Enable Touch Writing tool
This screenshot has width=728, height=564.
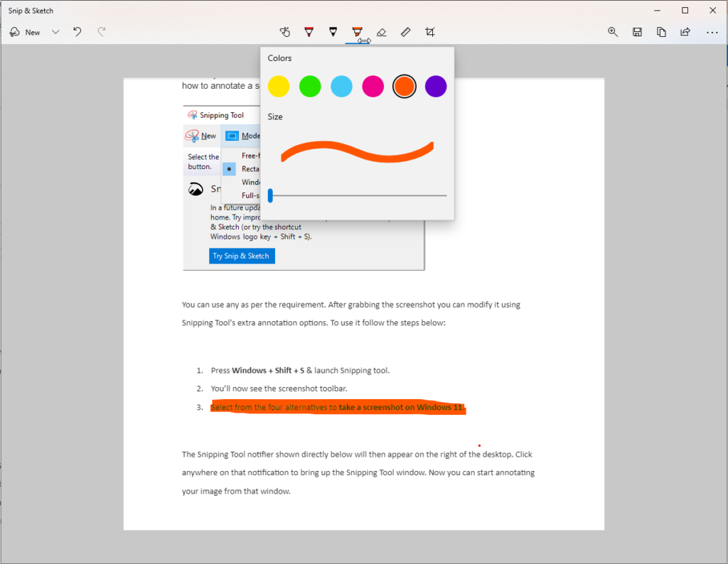click(285, 32)
